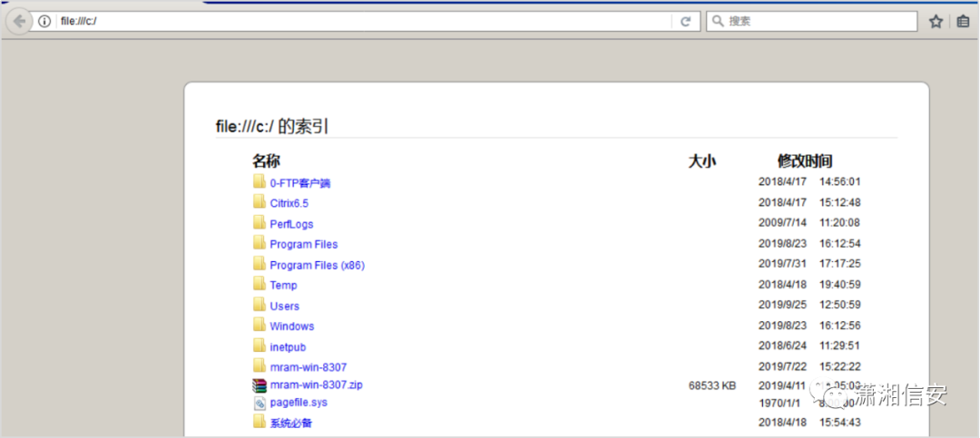Show bookmarks list icon

coord(963,21)
